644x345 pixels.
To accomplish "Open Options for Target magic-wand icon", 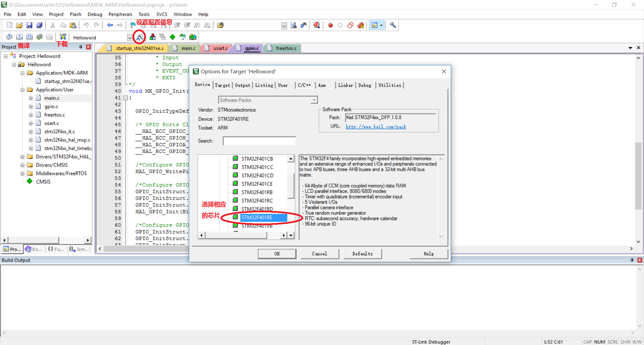I will tap(140, 37).
